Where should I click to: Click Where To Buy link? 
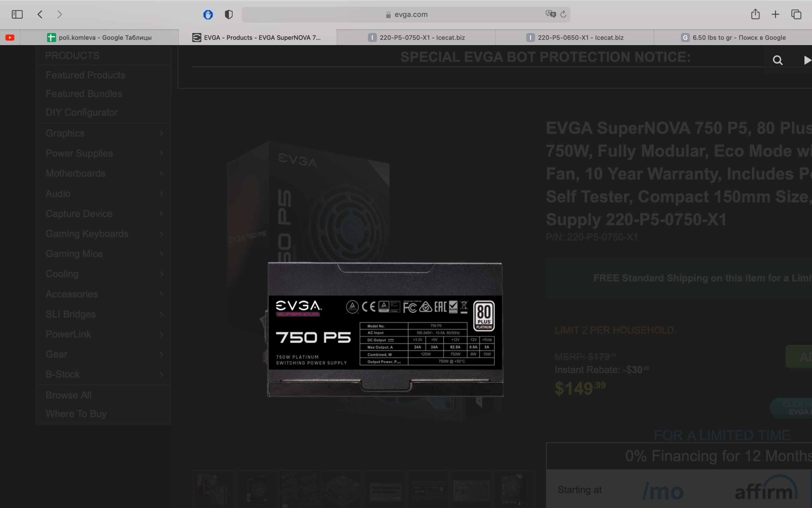click(x=76, y=414)
